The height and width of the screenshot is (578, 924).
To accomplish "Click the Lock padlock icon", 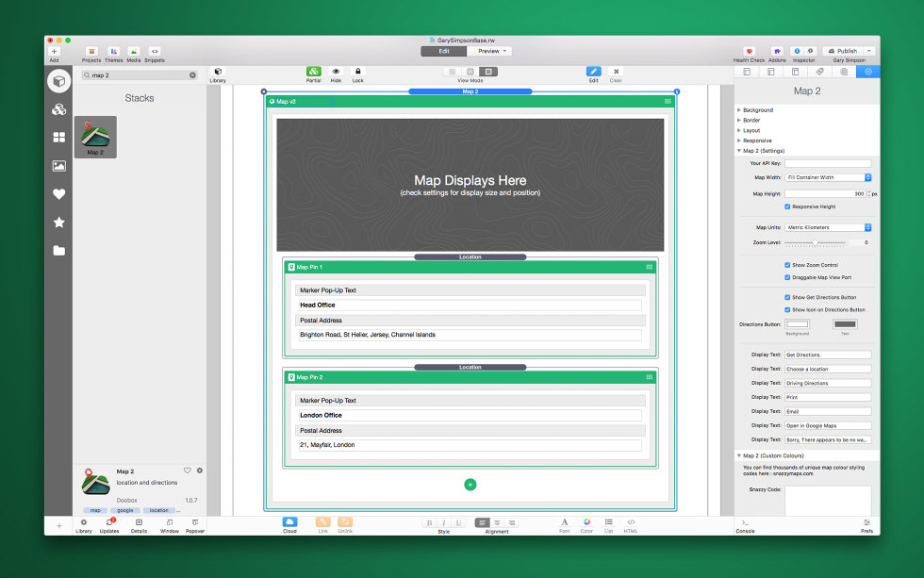I will [357, 72].
